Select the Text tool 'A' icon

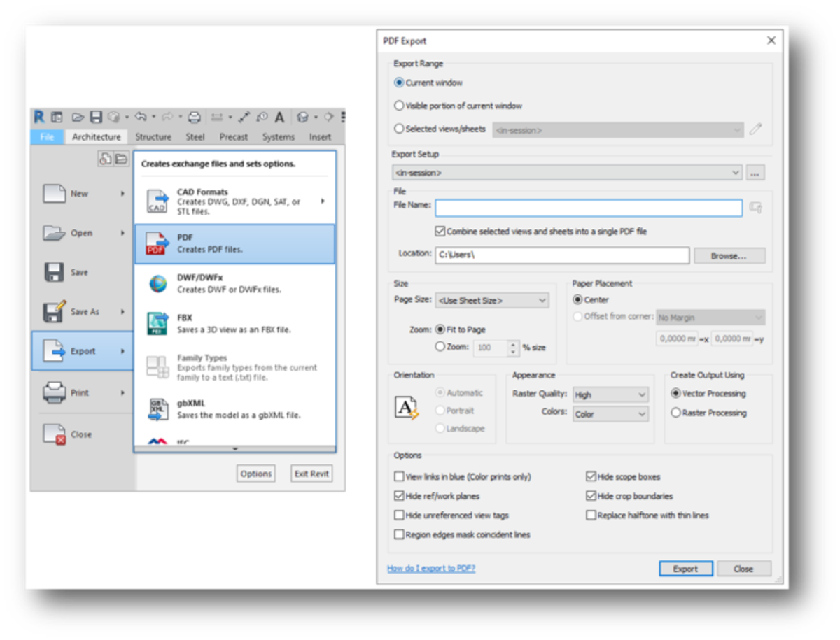(x=279, y=118)
